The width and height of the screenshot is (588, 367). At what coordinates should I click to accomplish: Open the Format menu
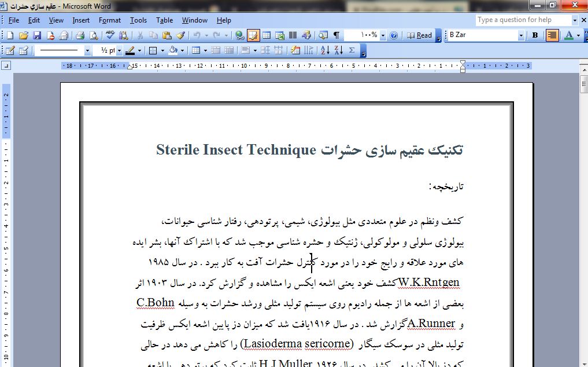109,20
